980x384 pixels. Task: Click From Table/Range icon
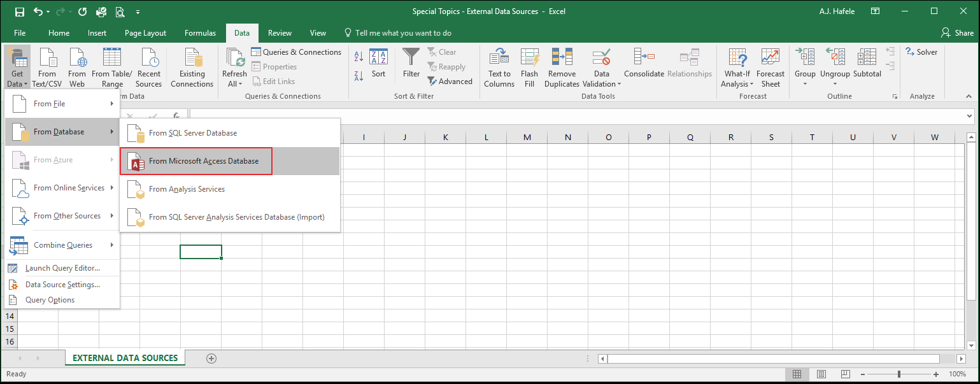(x=112, y=68)
